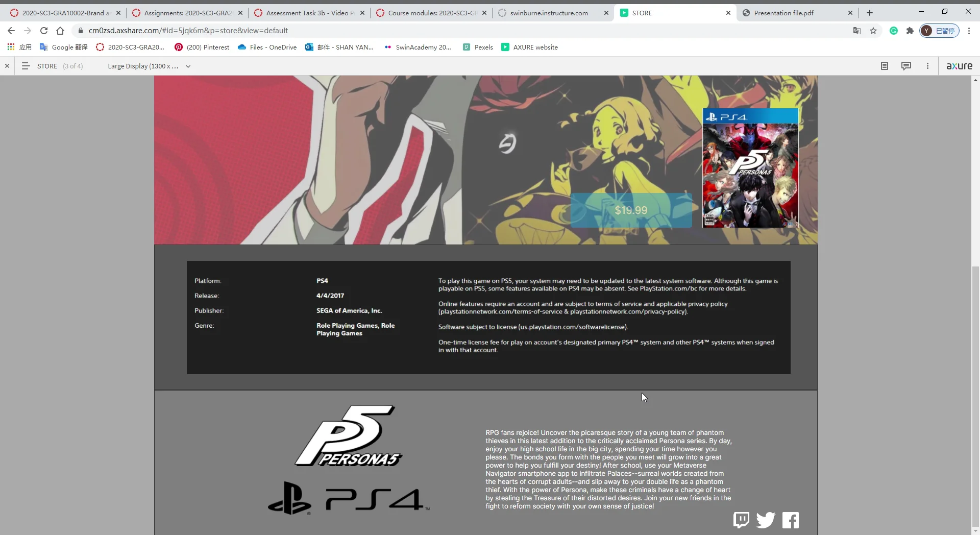
Task: Open a new browser tab
Action: (870, 13)
